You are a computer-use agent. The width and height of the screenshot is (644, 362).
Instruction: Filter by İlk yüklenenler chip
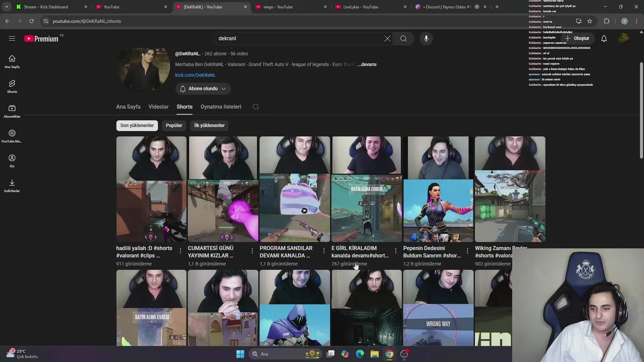tap(209, 125)
